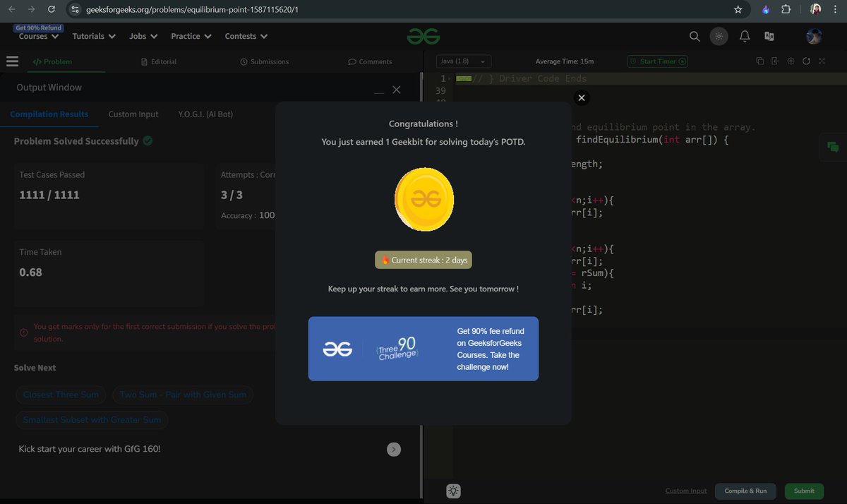Viewport: 847px width, 504px height.
Task: Close the Output Window panel
Action: [x=396, y=90]
